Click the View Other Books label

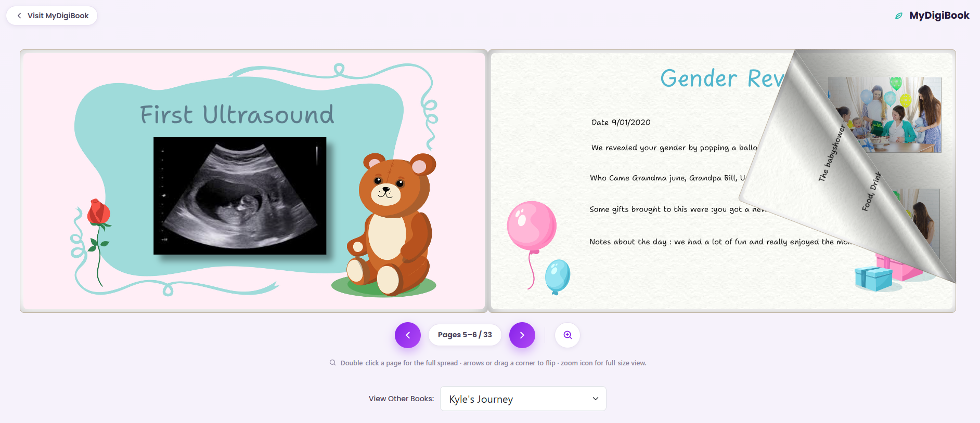point(401,399)
